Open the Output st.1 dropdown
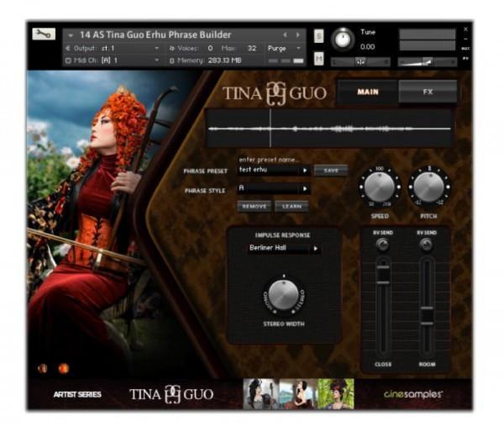Viewport: 504px width, 437px height. 113,48
